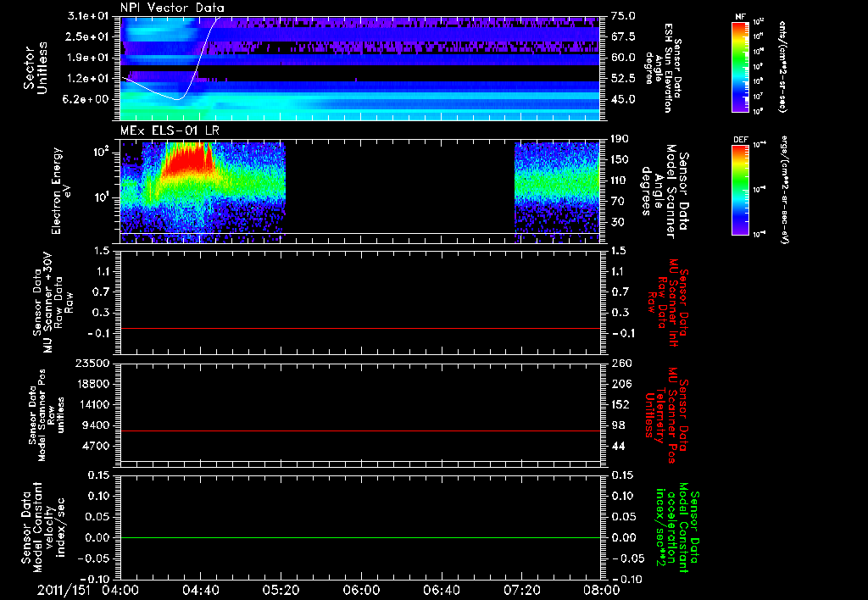Click the red line in Model Scanner Pos panel
The height and width of the screenshot is (600, 868).
click(x=359, y=431)
